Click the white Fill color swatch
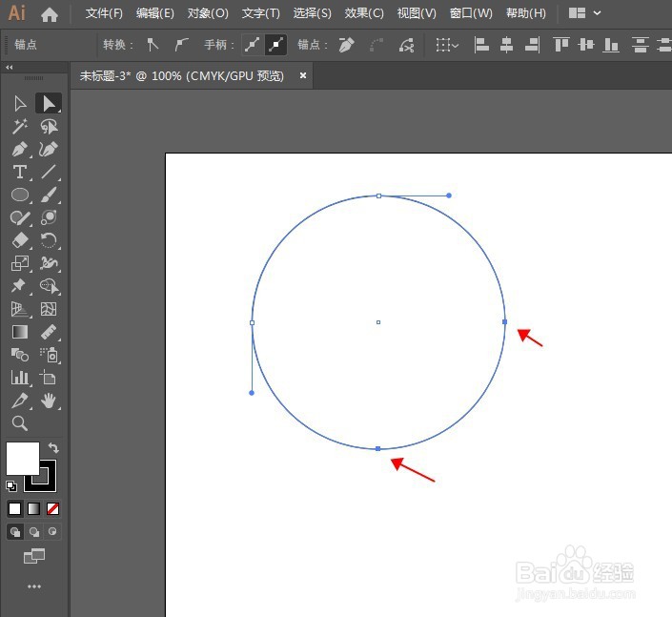Image resolution: width=672 pixels, height=617 pixels. pos(23,459)
